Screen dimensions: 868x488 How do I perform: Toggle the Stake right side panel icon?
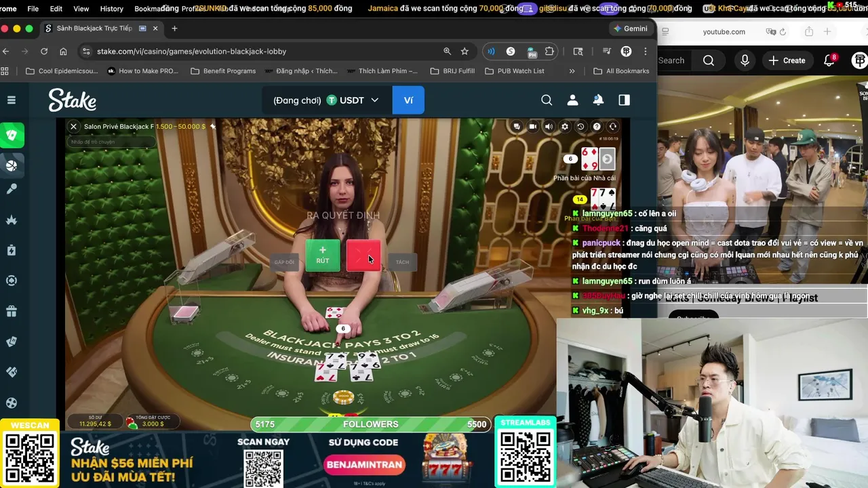click(624, 100)
